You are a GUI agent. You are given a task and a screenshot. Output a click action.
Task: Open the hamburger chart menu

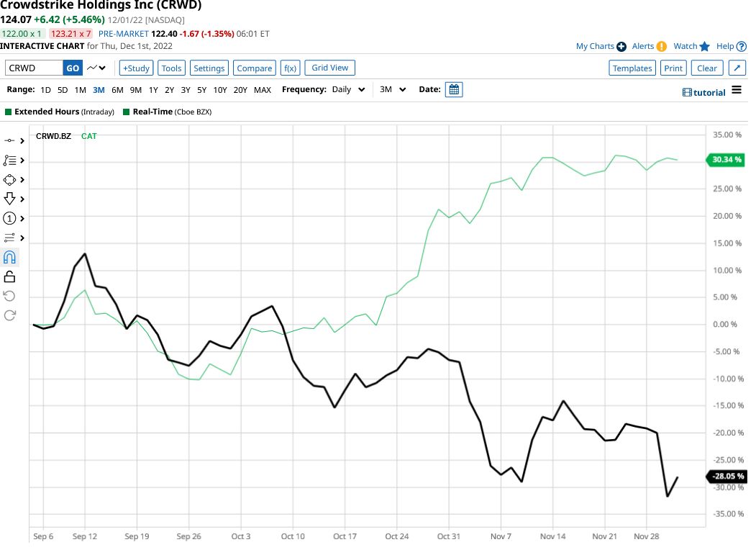(737, 90)
